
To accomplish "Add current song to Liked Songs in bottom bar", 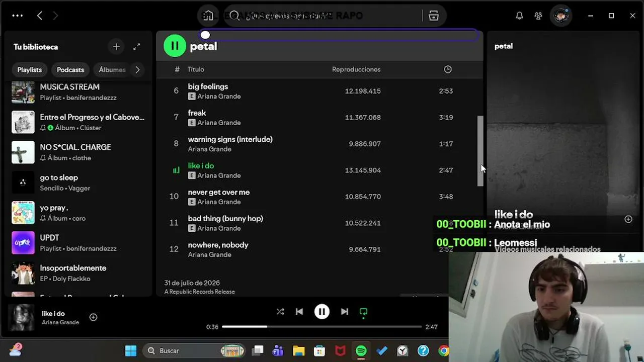I will click(93, 317).
